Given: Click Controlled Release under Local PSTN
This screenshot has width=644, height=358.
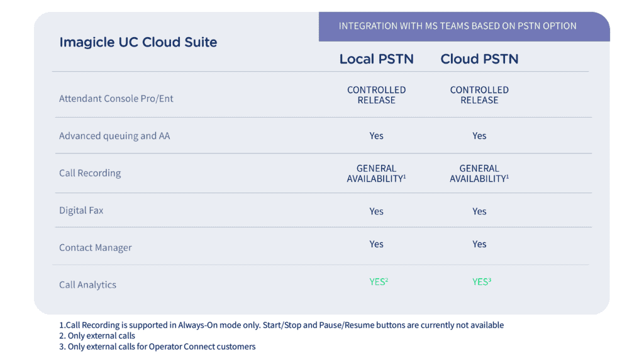Looking at the screenshot, I should click(376, 95).
